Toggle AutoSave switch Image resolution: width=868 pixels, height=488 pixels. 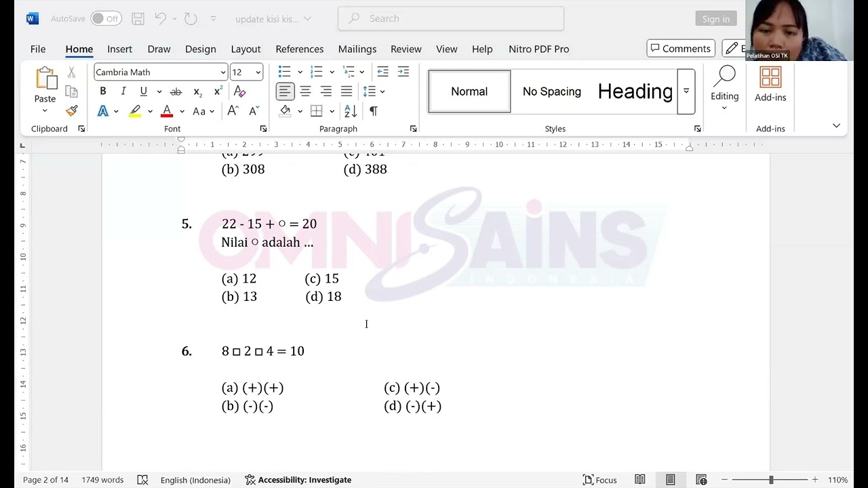pos(106,19)
